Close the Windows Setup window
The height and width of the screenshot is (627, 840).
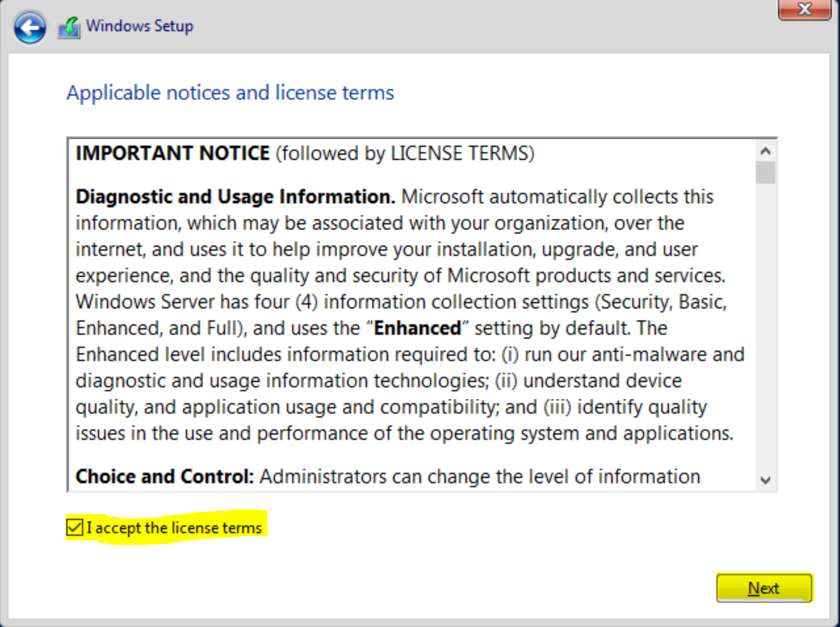coord(804,9)
